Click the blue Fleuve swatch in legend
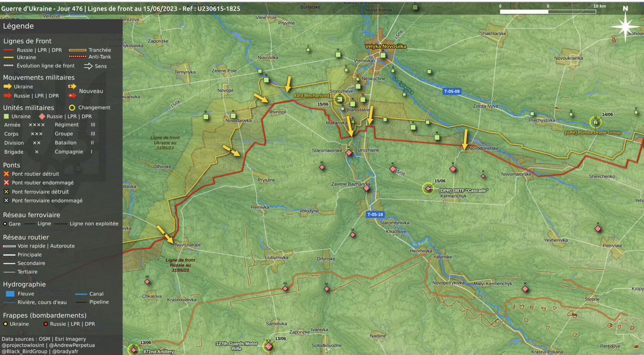Image resolution: width=644 pixels, height=355 pixels. pos(10,294)
